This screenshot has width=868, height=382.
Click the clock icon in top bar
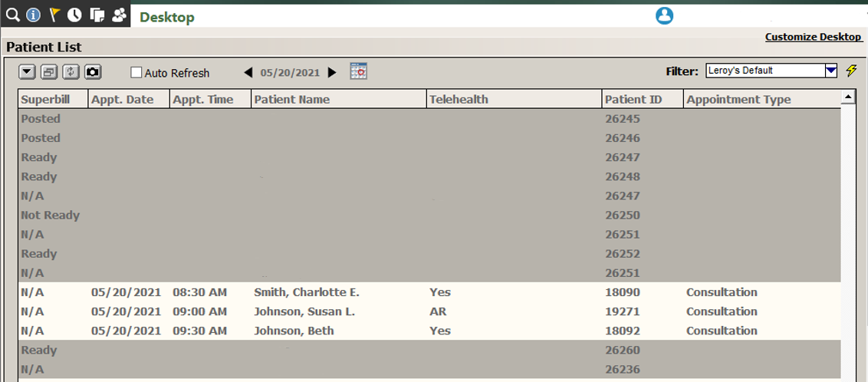(74, 15)
